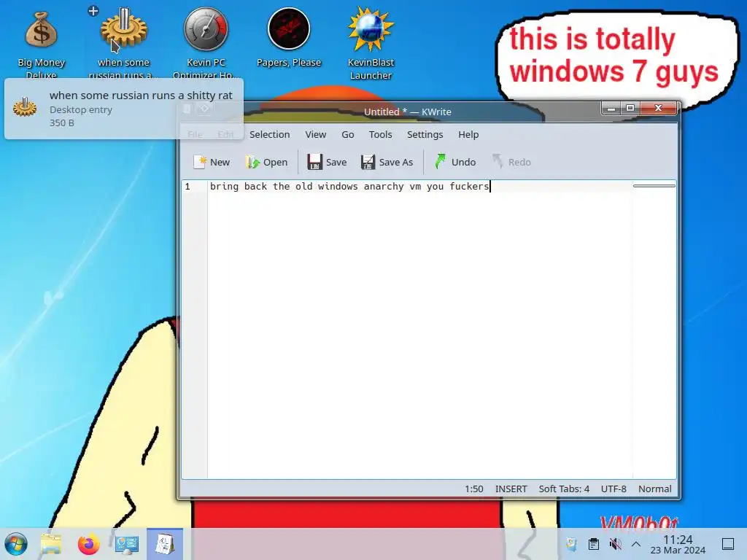Click line number 1 in the gutter
This screenshot has width=747, height=560.
click(x=187, y=187)
